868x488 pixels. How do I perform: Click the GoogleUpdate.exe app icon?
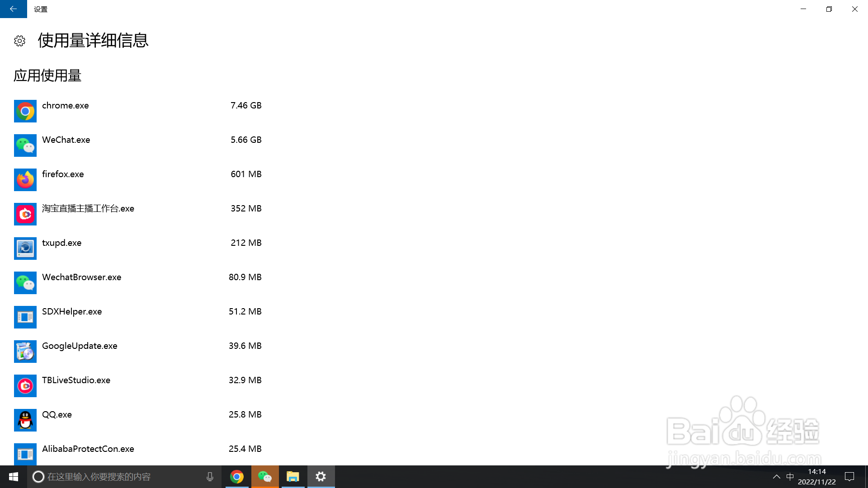[x=25, y=352]
